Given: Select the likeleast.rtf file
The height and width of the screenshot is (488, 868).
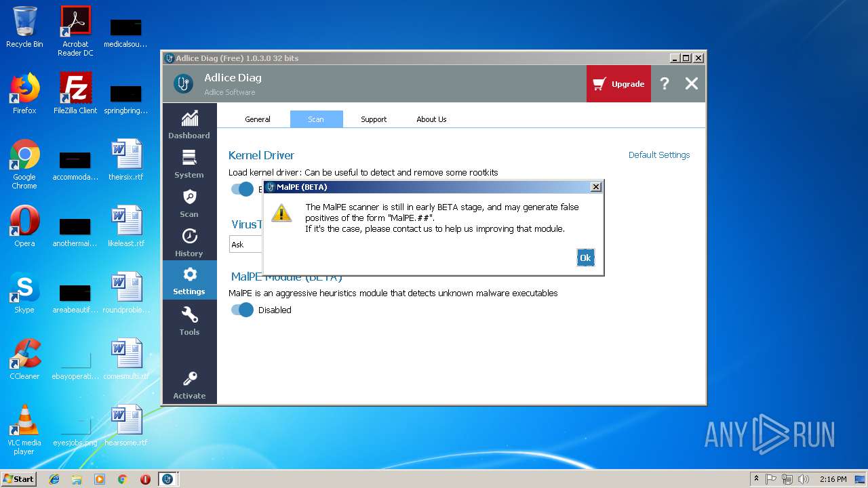Looking at the screenshot, I should tap(126, 226).
